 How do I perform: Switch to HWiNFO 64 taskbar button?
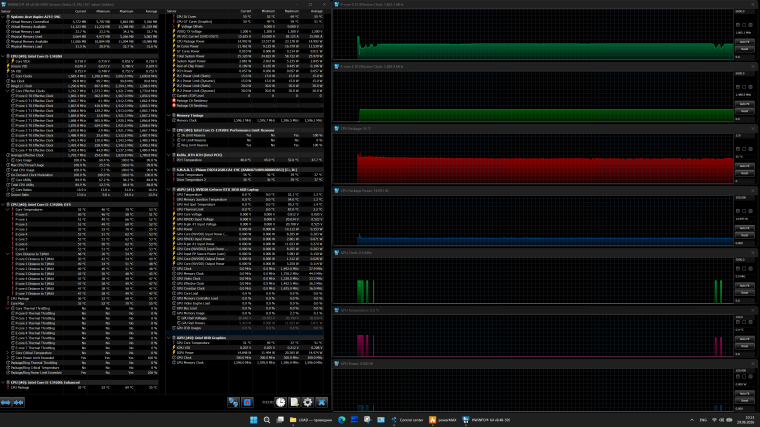[487, 420]
